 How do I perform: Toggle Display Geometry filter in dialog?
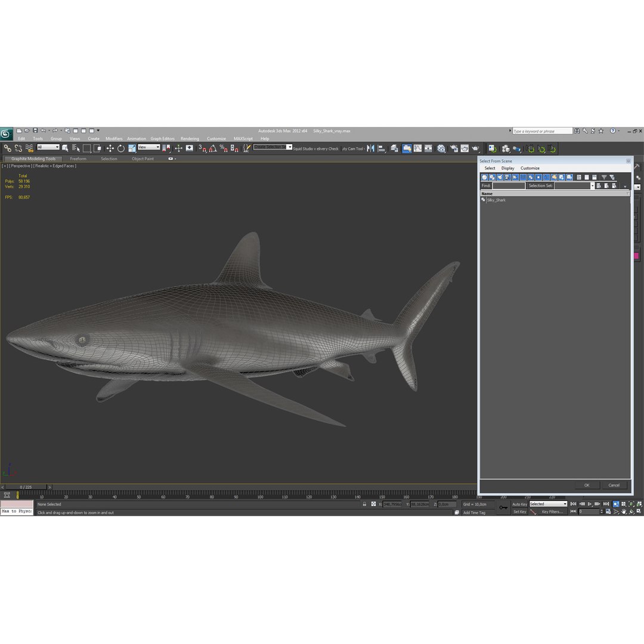[x=484, y=177]
